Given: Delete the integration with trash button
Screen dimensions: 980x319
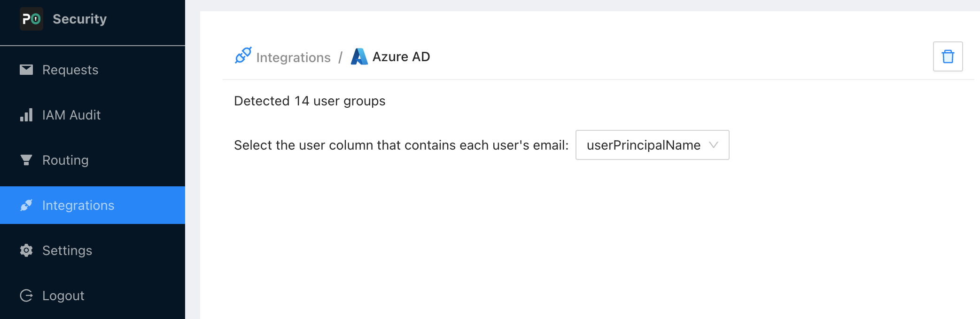Looking at the screenshot, I should point(948,56).
